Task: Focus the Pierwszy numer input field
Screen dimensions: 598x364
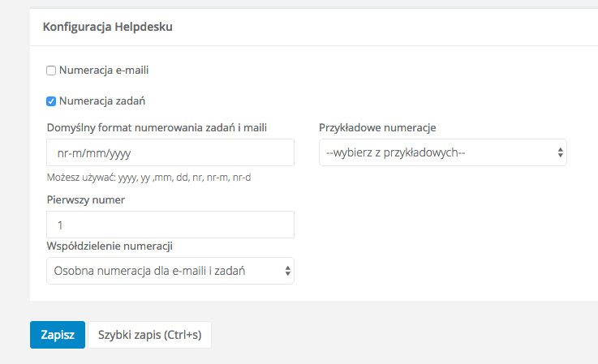Action: [170, 225]
